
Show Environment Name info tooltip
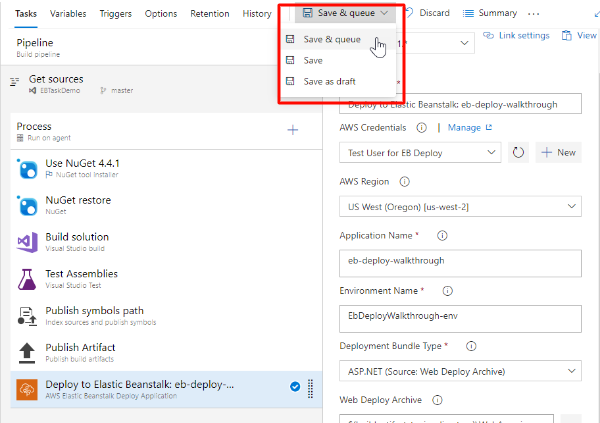447,291
